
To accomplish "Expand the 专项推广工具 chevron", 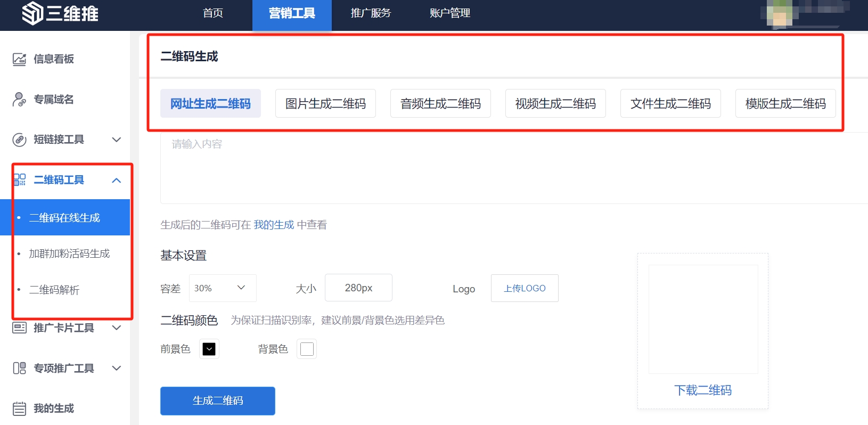I will pyautogui.click(x=117, y=368).
